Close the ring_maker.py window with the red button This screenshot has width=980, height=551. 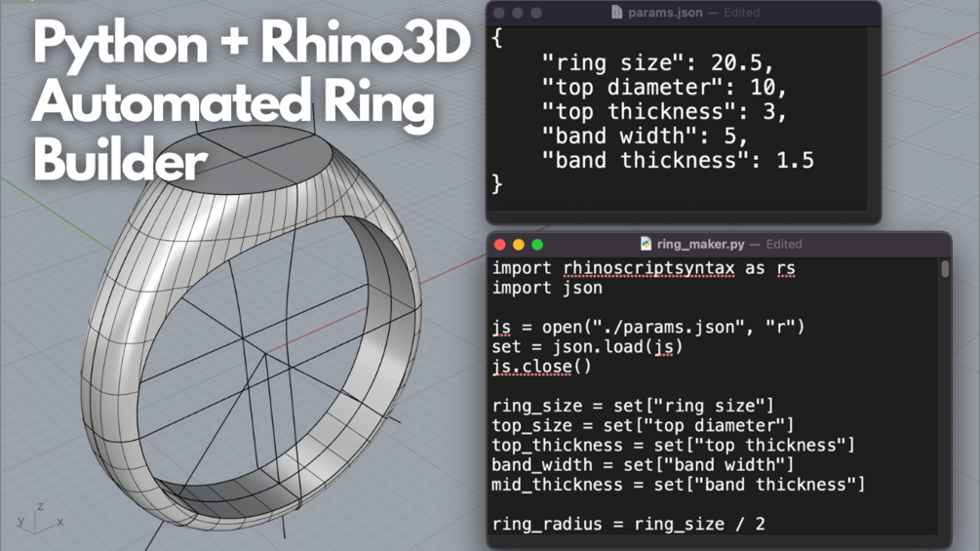click(499, 244)
